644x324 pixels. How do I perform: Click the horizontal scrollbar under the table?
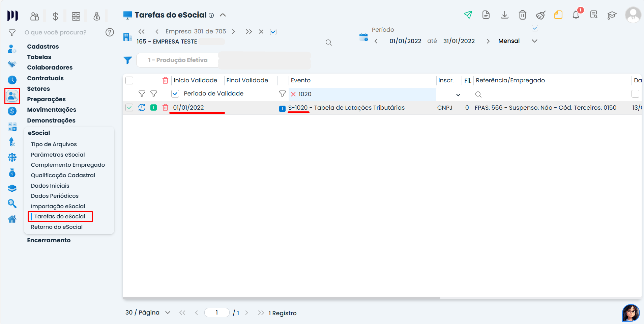[282, 298]
